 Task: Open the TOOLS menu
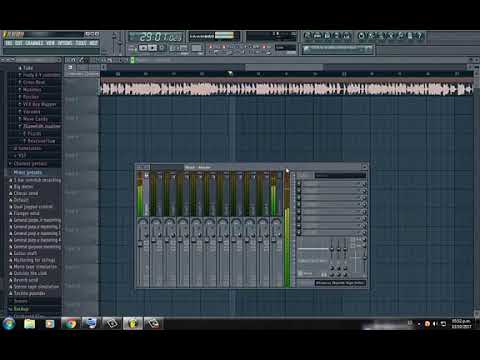coord(81,43)
